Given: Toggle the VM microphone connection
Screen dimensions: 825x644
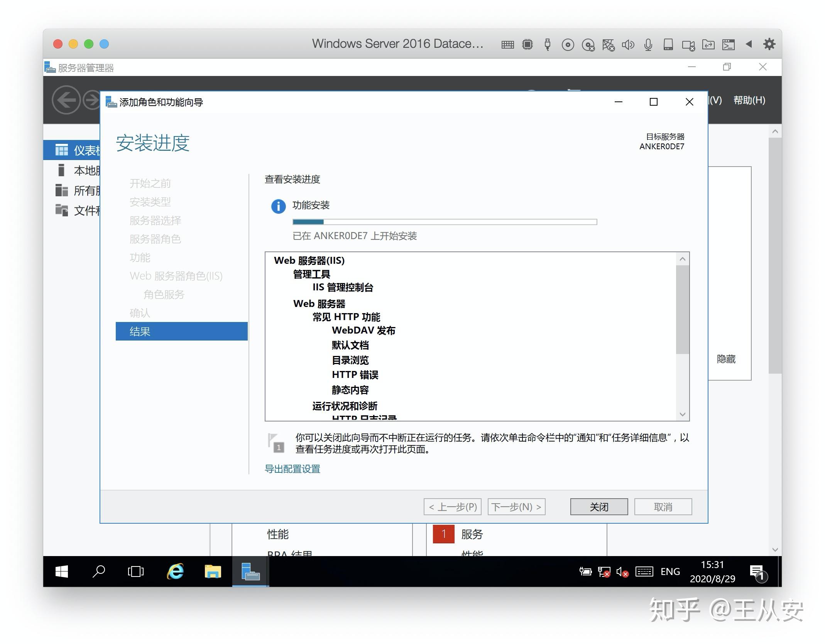Looking at the screenshot, I should pos(648,44).
